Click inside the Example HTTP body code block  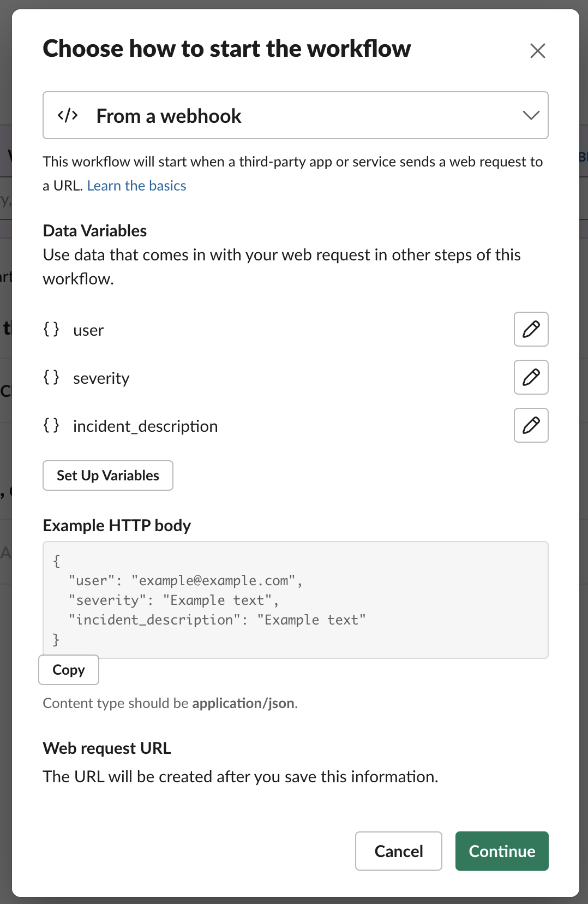point(295,600)
